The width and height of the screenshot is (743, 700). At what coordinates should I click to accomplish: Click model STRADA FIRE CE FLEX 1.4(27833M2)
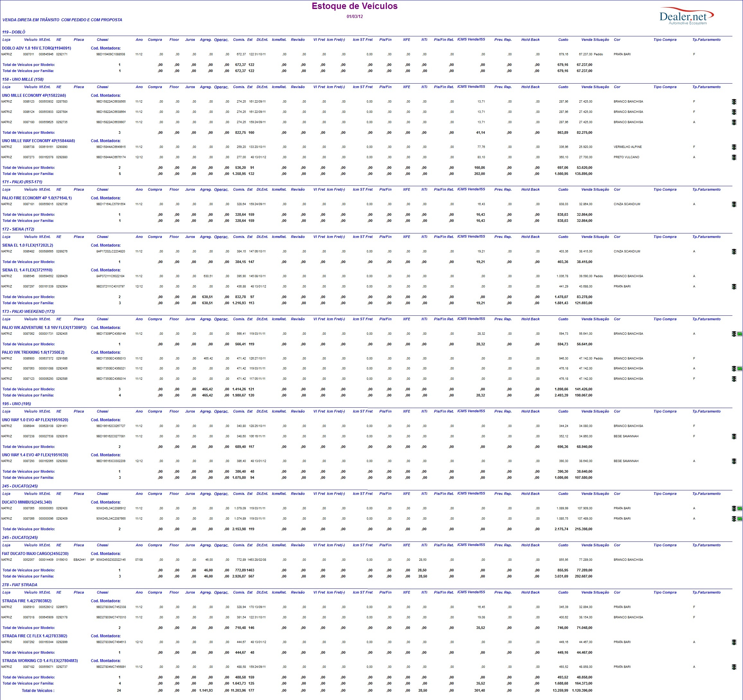[35, 636]
